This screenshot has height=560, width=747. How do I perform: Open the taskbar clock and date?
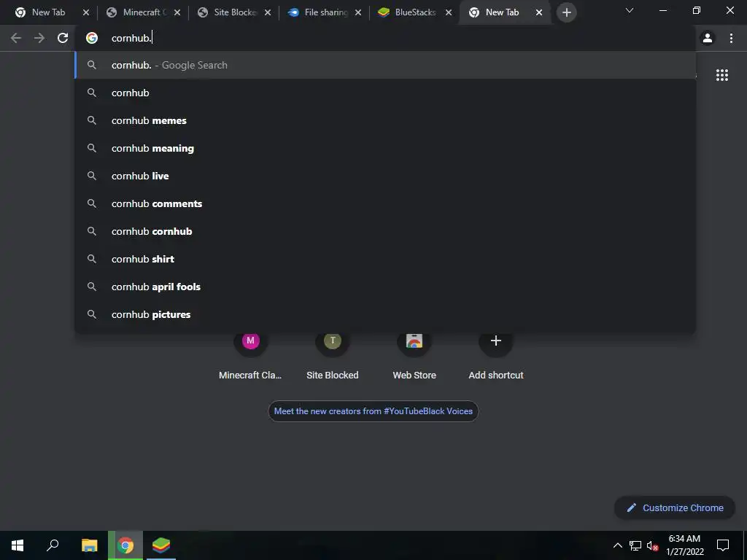(x=684, y=545)
